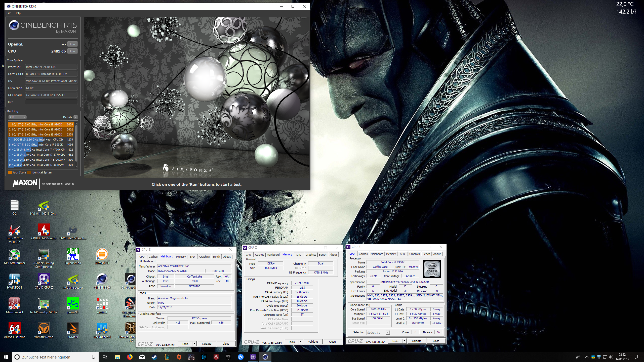The width and height of the screenshot is (644, 362).
Task: Open the Action Center notifications icon
Action: coord(636,357)
